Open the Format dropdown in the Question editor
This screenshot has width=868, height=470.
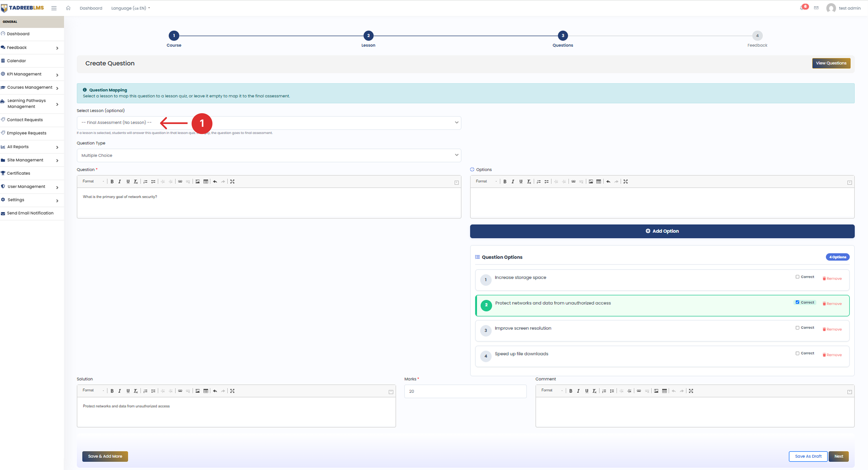coord(93,181)
